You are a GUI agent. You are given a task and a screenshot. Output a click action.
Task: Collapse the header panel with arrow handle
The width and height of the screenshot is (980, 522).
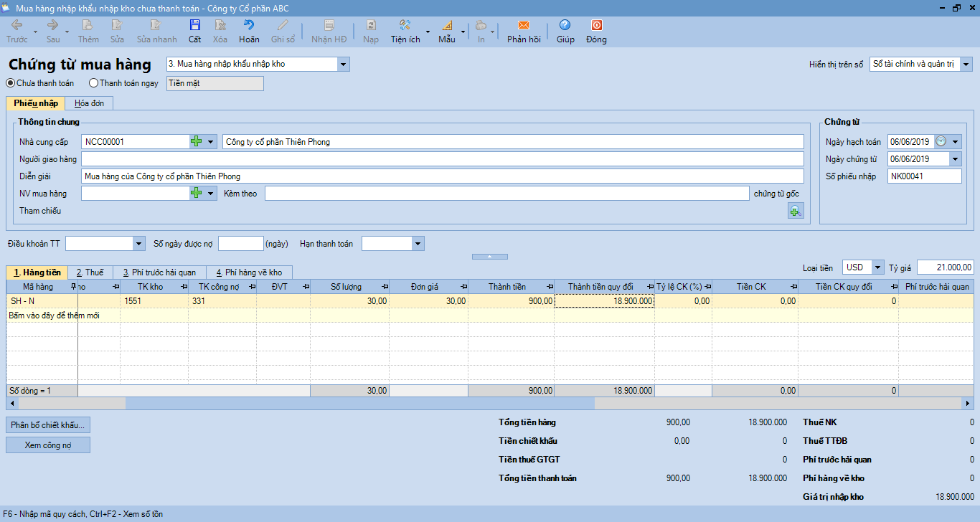[x=489, y=256]
